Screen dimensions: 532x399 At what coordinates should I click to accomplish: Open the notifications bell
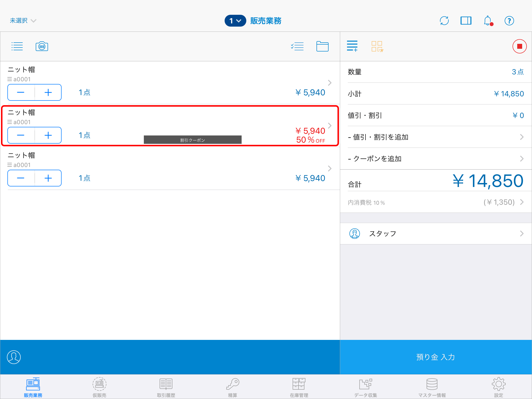click(x=488, y=21)
